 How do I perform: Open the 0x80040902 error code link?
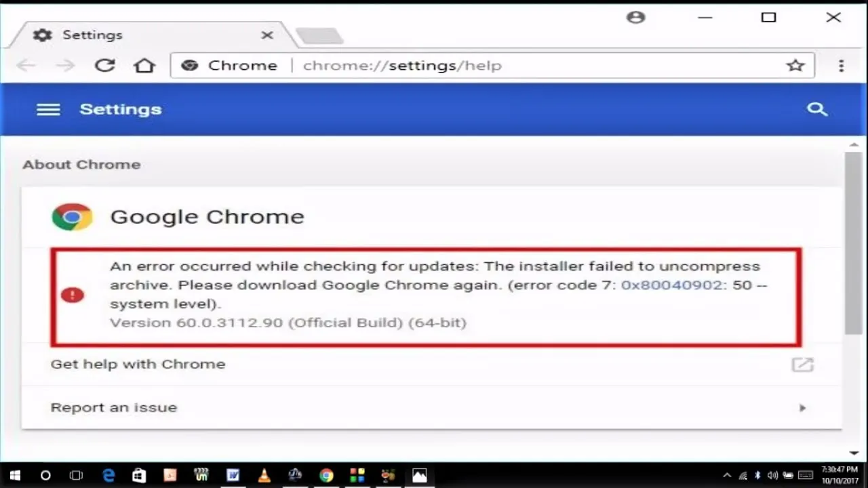tap(672, 285)
